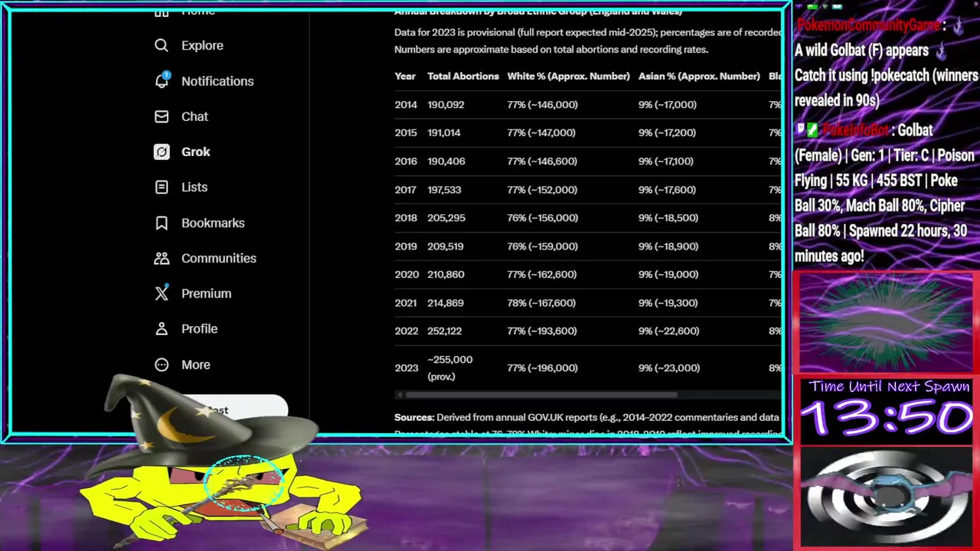Screen dimensions: 980x551
Task: Click the Total Abortions column header
Action: (463, 76)
